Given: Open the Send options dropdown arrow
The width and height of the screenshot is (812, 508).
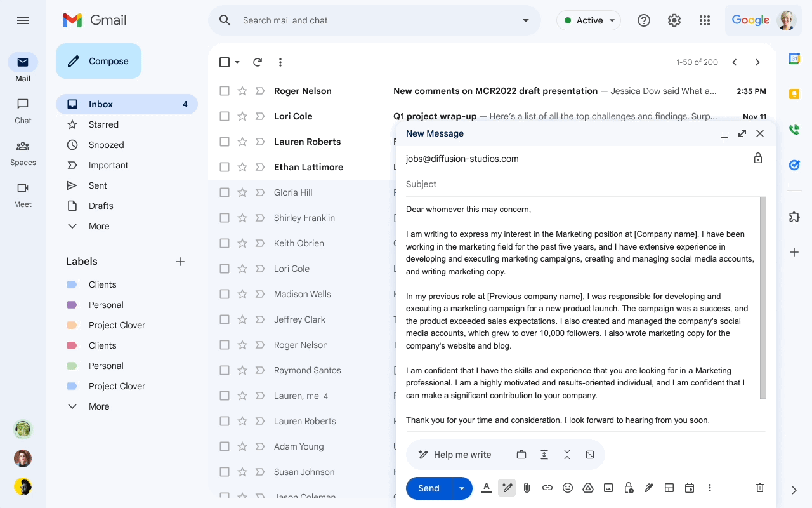Looking at the screenshot, I should (x=462, y=488).
